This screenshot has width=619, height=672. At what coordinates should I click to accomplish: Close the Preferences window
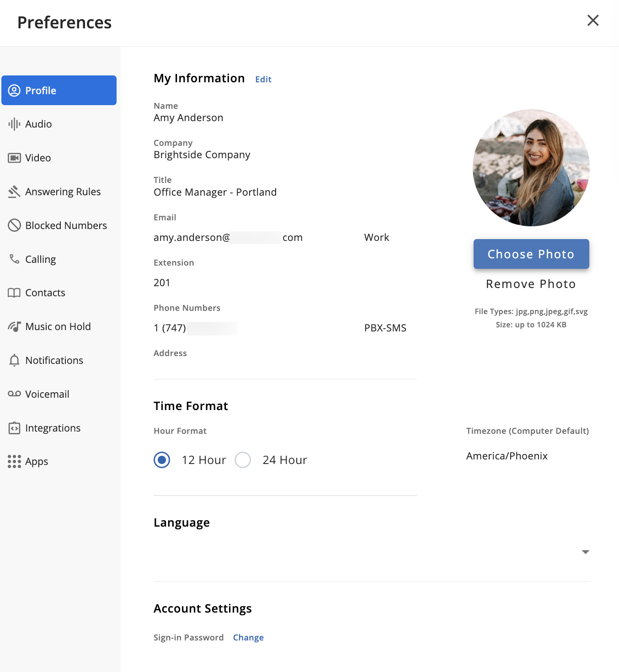click(592, 21)
